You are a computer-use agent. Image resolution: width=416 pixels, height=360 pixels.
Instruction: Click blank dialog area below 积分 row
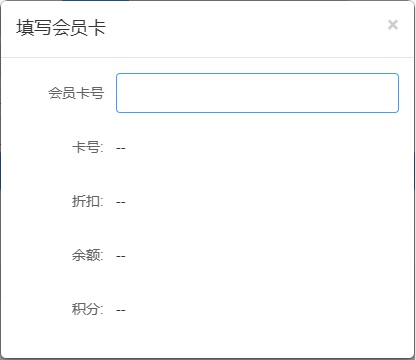click(207, 338)
